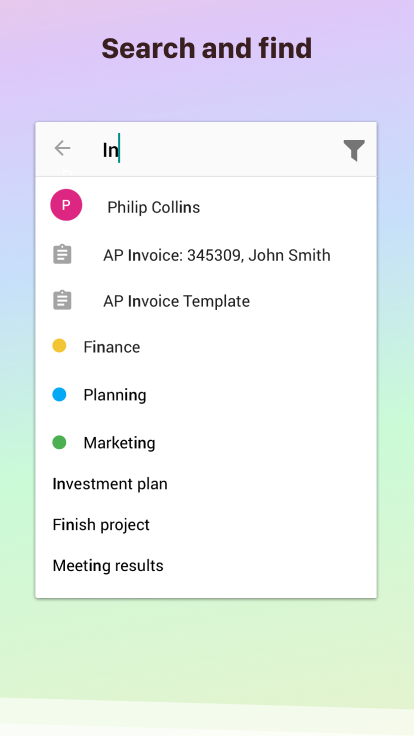
Task: Open the Finish project result
Action: click(101, 525)
